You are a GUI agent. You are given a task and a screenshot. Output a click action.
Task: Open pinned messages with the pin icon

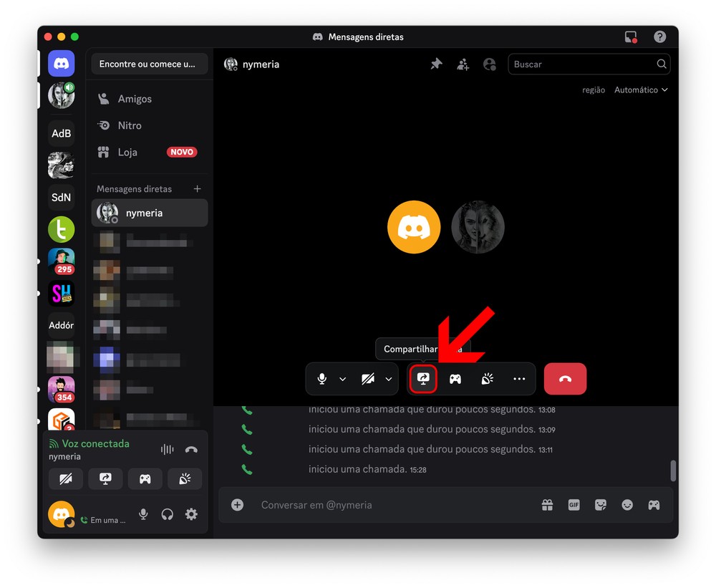[x=436, y=64]
